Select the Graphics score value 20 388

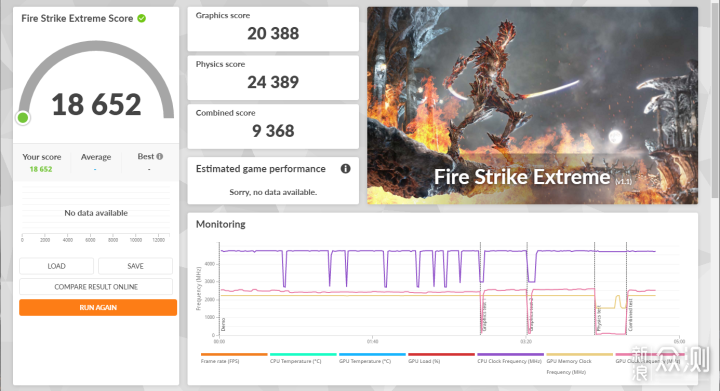273,34
